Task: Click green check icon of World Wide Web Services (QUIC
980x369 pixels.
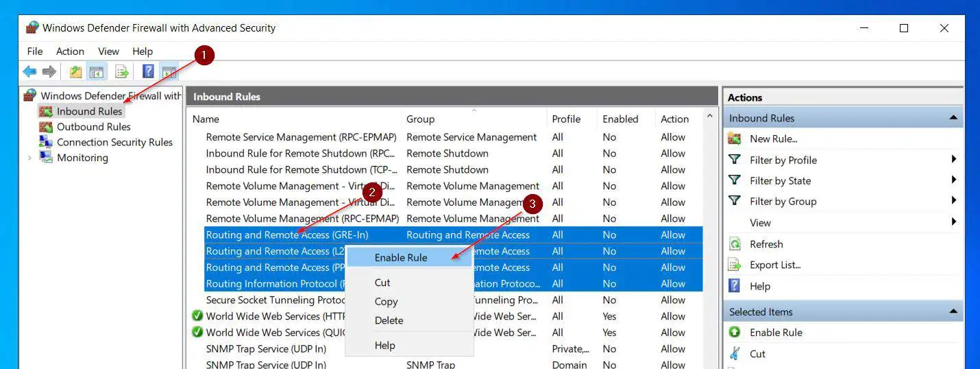Action: 197,333
